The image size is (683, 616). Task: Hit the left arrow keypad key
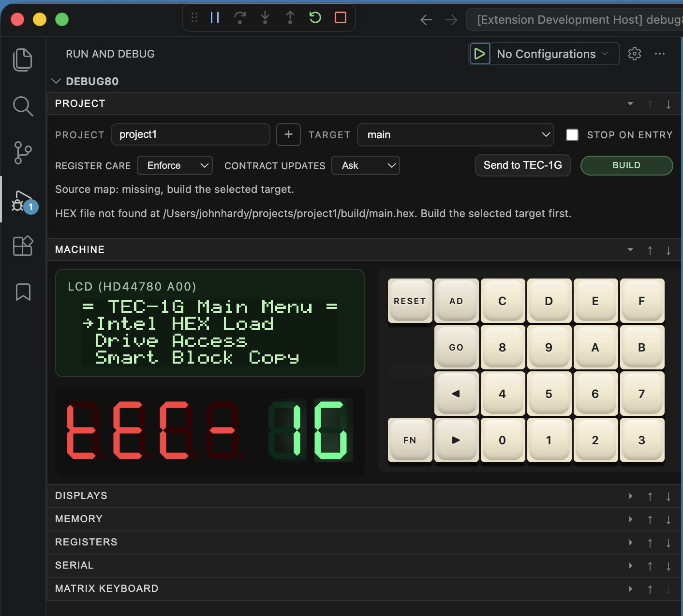[x=457, y=394]
